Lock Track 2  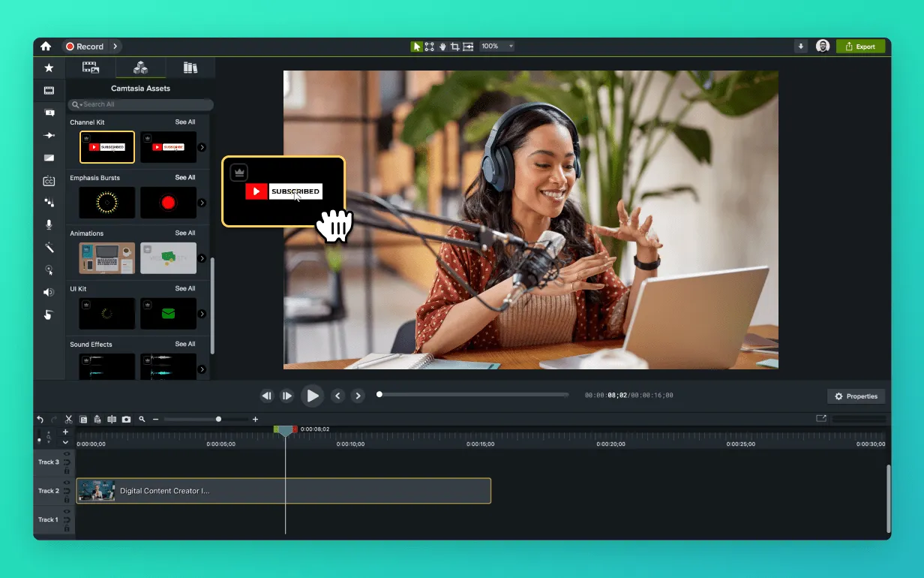click(67, 499)
